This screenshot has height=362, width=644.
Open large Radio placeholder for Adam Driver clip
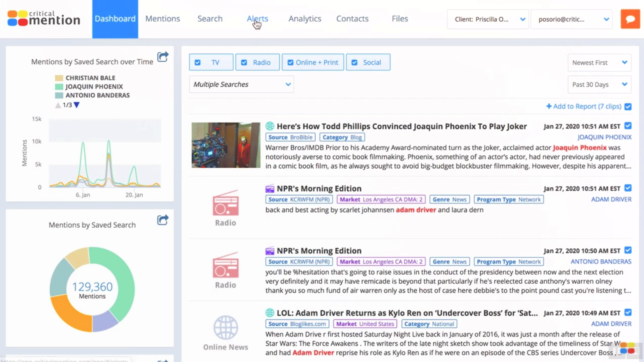(226, 208)
